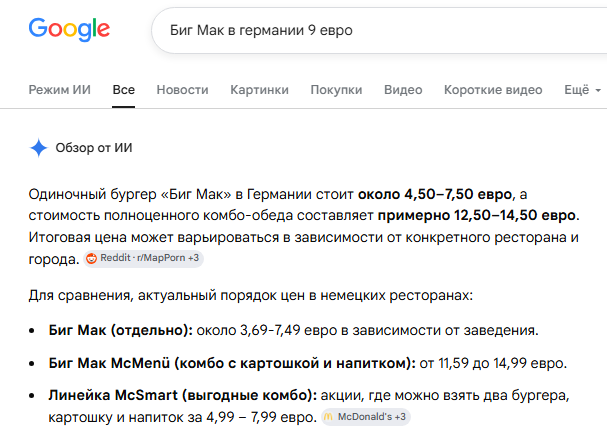Switch to the Новости tab

182,90
